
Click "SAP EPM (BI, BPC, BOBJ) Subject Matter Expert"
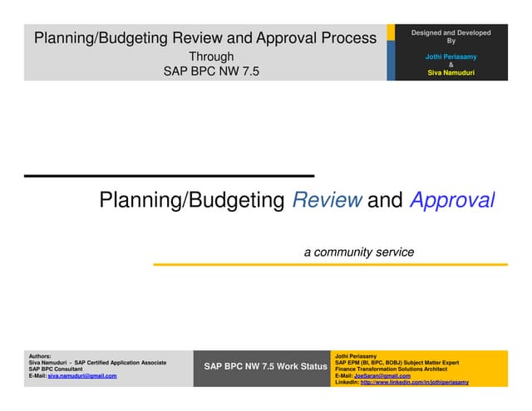click(396, 363)
